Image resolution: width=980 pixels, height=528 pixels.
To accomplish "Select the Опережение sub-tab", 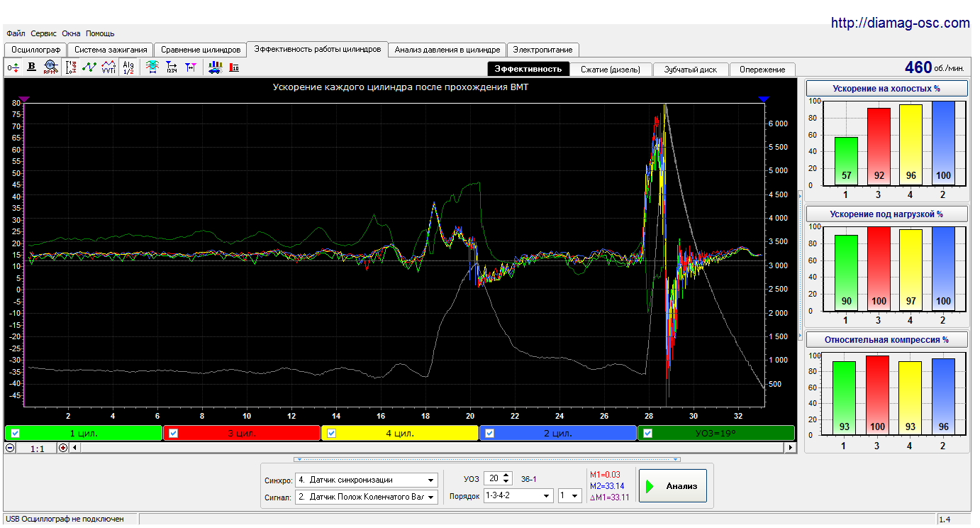I will [x=762, y=70].
